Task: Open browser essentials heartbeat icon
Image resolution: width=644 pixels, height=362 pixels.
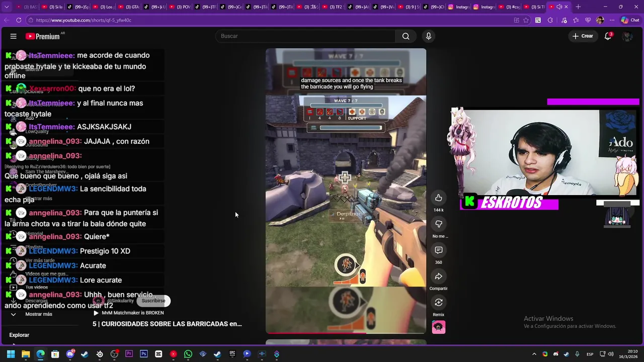Action: pos(587,20)
